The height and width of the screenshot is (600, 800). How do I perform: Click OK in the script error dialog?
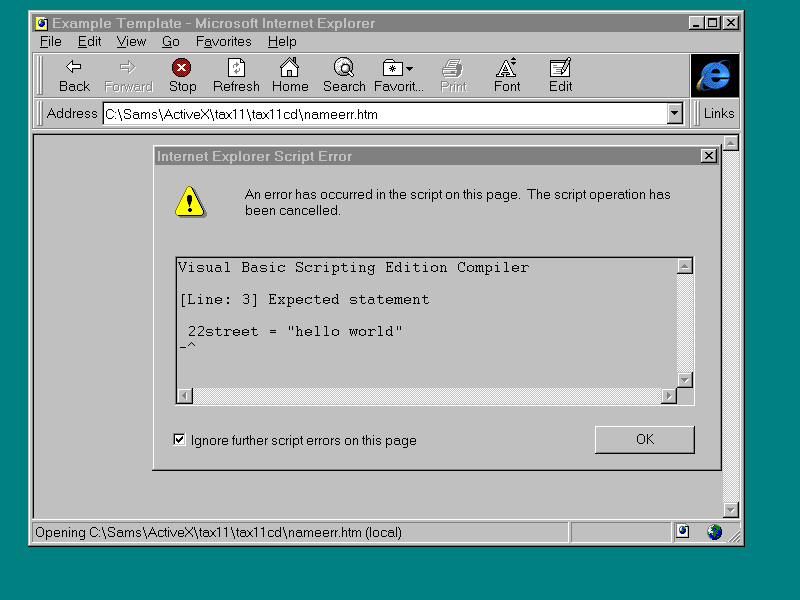tap(644, 439)
